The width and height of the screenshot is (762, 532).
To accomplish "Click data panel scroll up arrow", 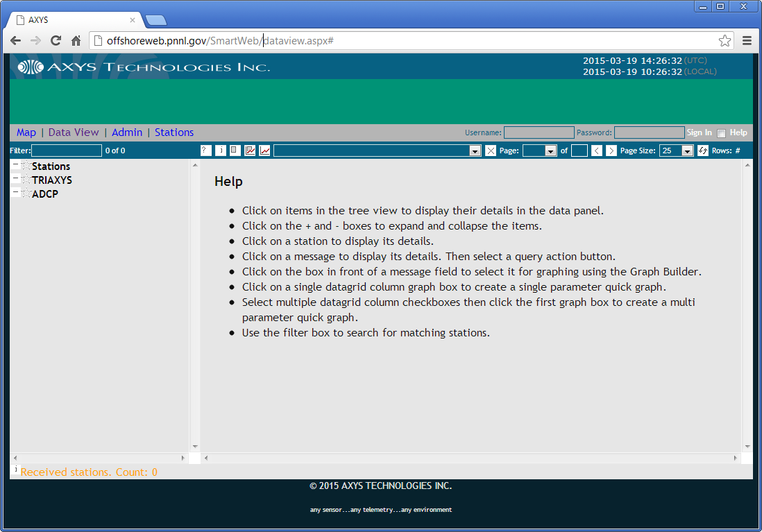I will click(x=747, y=165).
